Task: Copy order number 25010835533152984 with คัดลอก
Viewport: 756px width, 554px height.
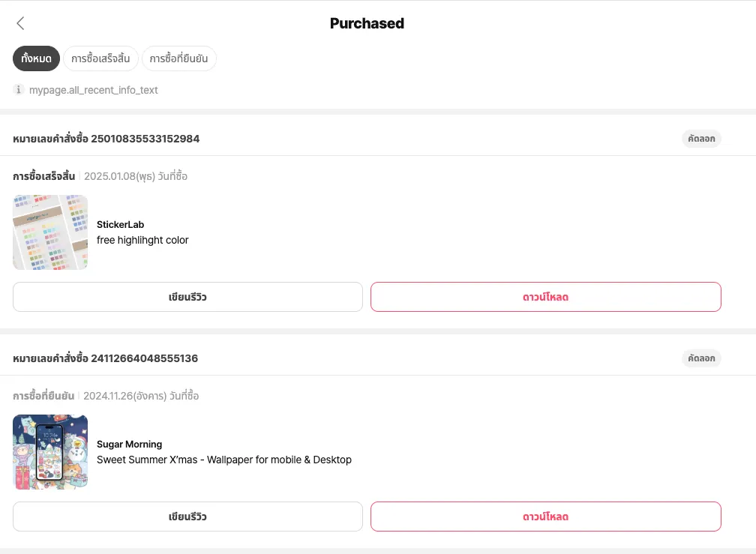Action: (x=701, y=139)
